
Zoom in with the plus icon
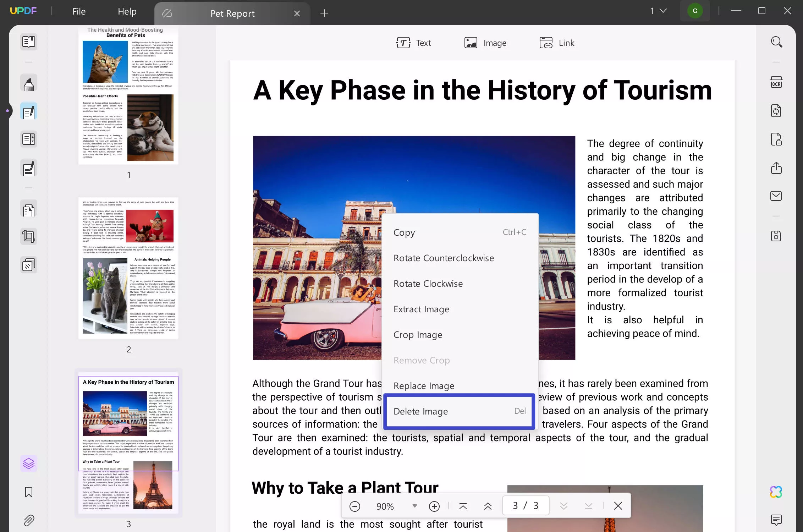(434, 506)
